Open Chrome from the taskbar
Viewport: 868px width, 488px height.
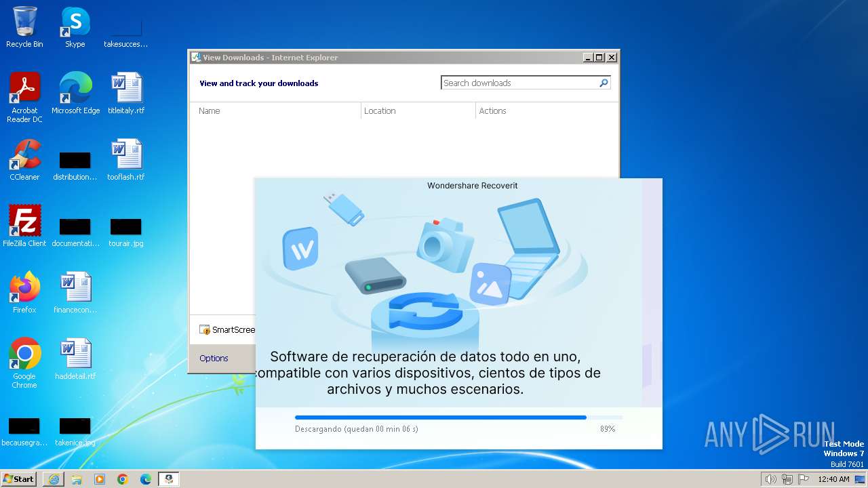[x=123, y=479]
